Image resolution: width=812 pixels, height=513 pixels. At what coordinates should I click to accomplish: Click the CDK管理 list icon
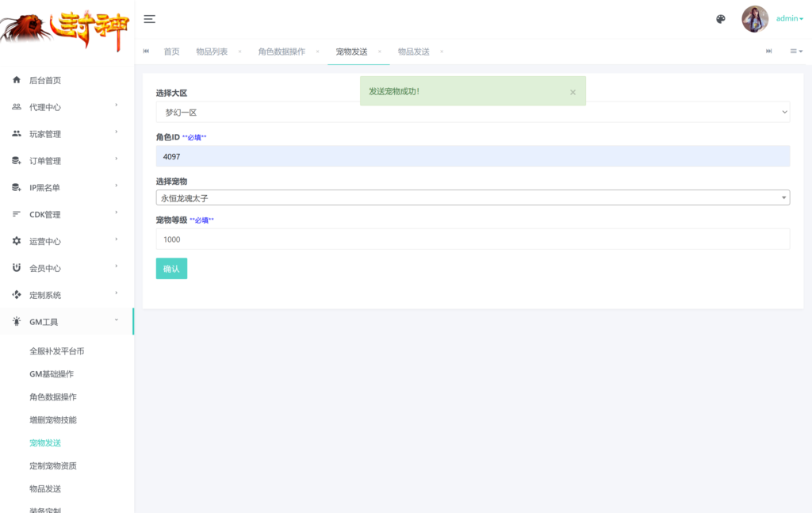click(x=17, y=214)
